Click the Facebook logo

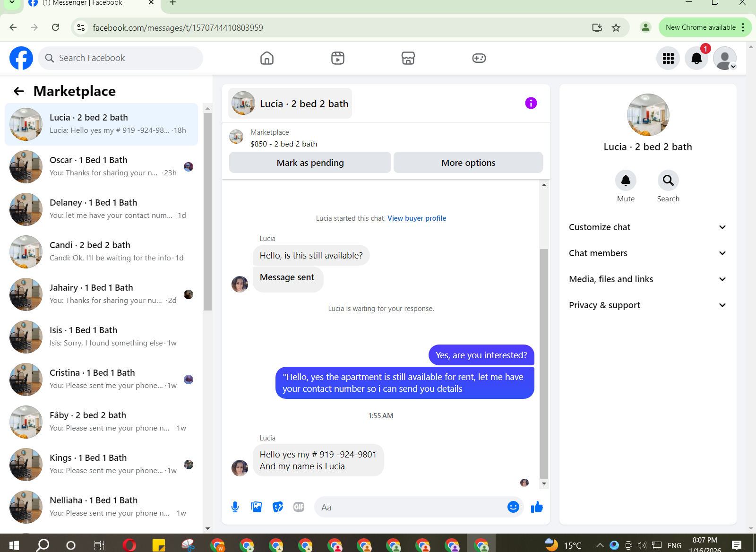[21, 58]
